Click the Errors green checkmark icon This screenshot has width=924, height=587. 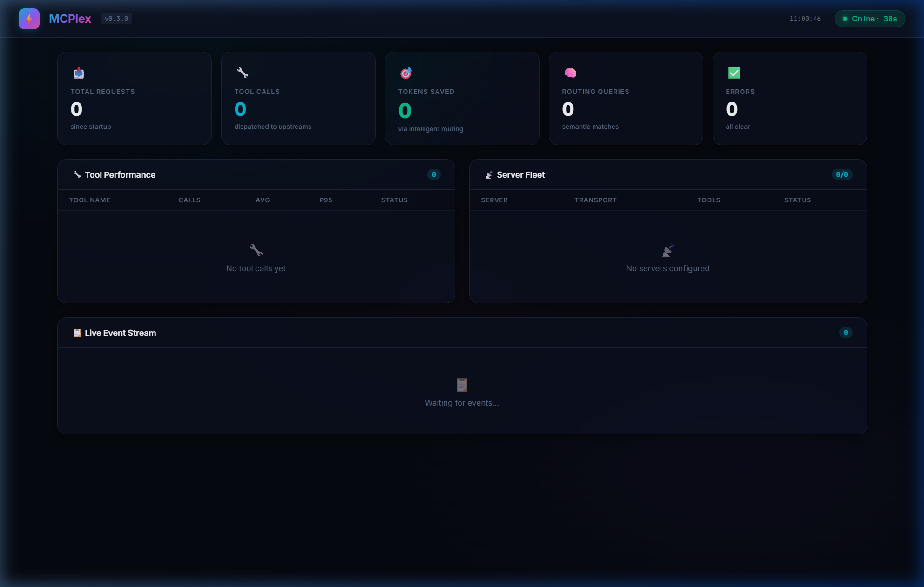[x=734, y=73]
